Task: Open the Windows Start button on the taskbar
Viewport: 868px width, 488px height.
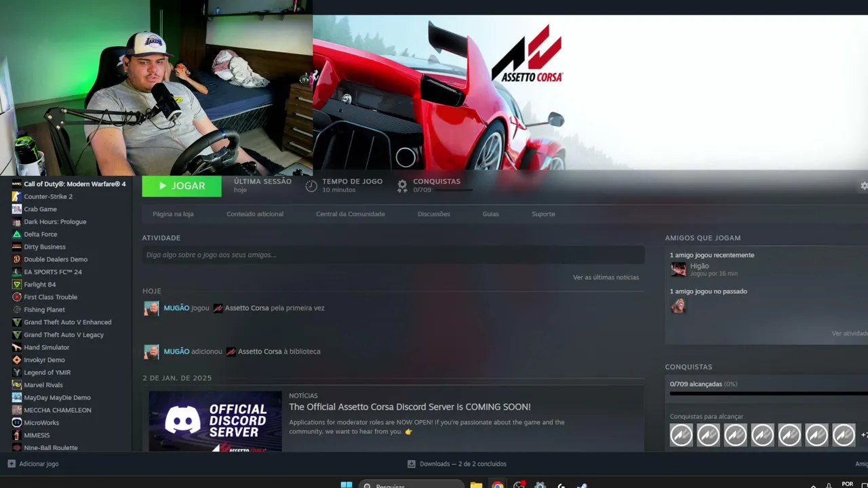Action: 347,484
